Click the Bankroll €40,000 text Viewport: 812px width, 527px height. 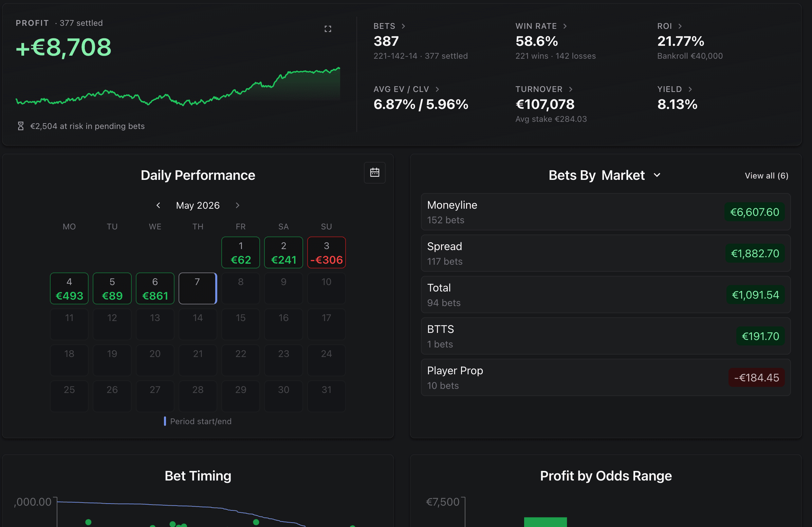[x=690, y=56]
